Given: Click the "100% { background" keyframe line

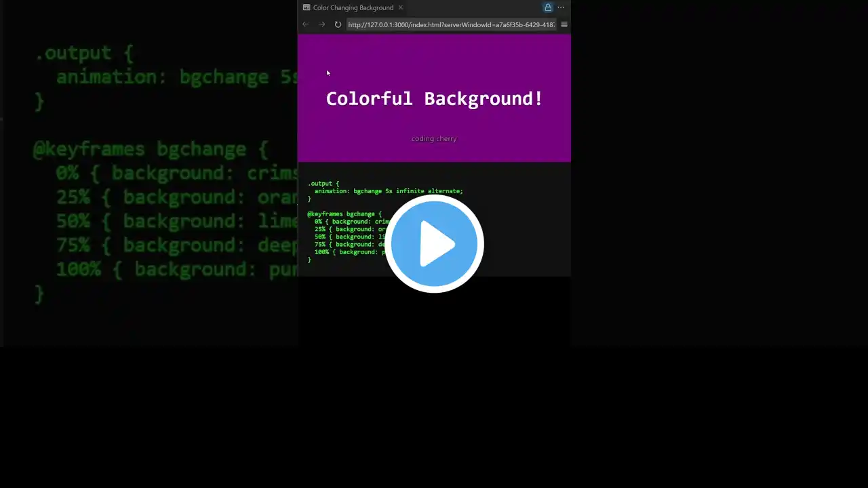Looking at the screenshot, I should coord(350,252).
